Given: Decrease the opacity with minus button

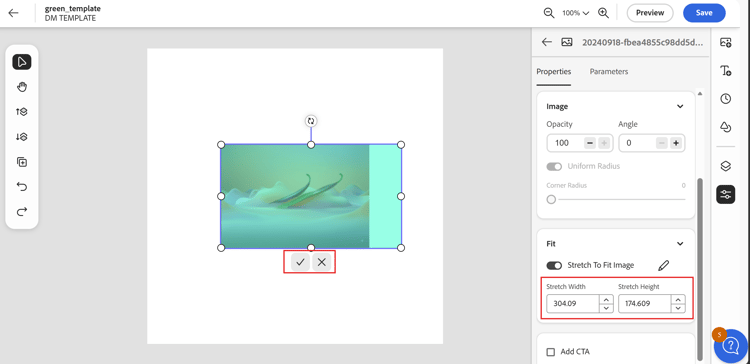Looking at the screenshot, I should tap(590, 143).
